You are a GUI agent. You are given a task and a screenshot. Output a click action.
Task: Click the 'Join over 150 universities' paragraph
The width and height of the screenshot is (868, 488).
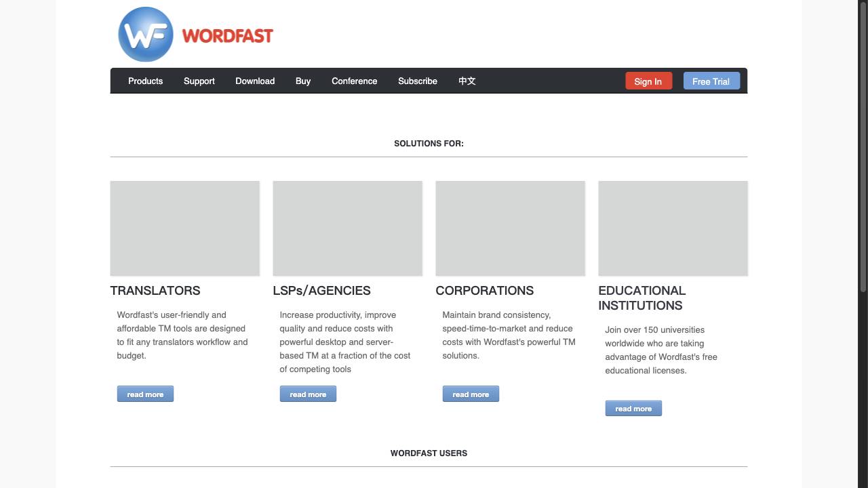click(661, 350)
